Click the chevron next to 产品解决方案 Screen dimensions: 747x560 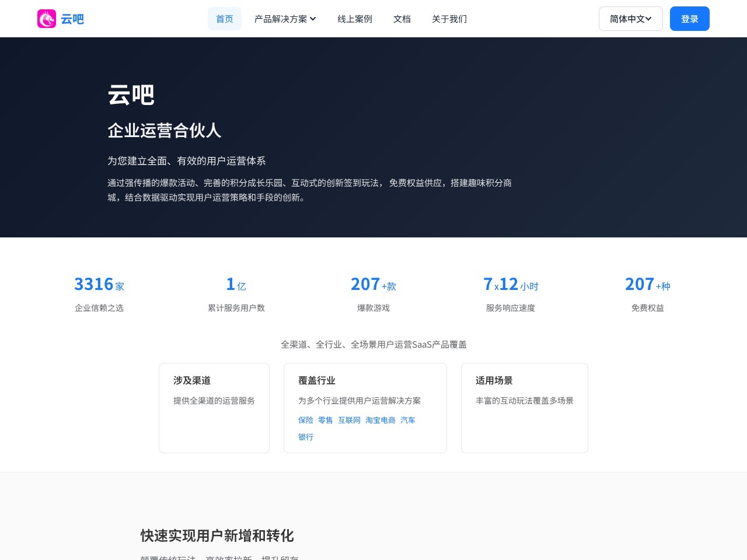[313, 19]
